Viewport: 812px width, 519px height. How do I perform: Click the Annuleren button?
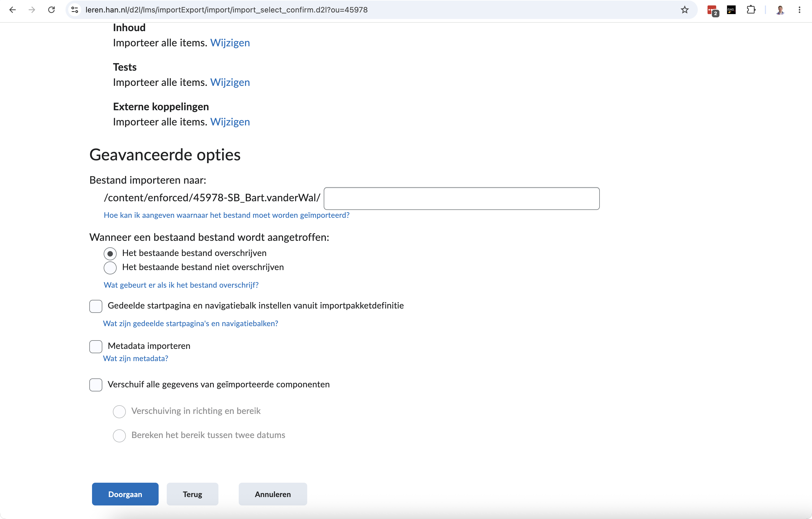[273, 494]
